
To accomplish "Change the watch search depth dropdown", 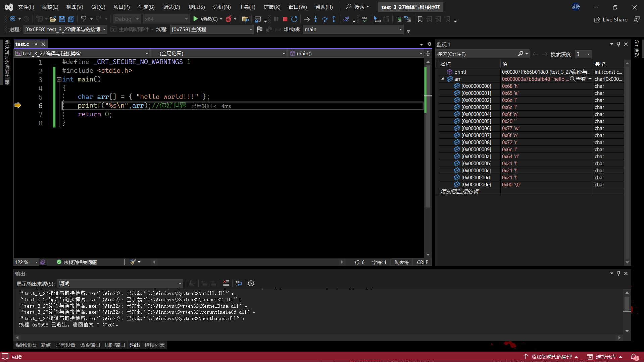I will click(583, 54).
